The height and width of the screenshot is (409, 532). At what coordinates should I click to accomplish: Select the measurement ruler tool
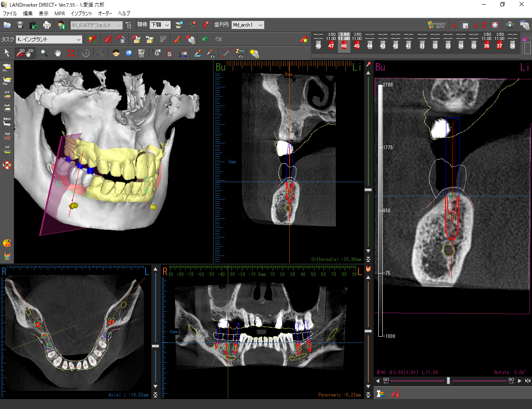pos(226,53)
